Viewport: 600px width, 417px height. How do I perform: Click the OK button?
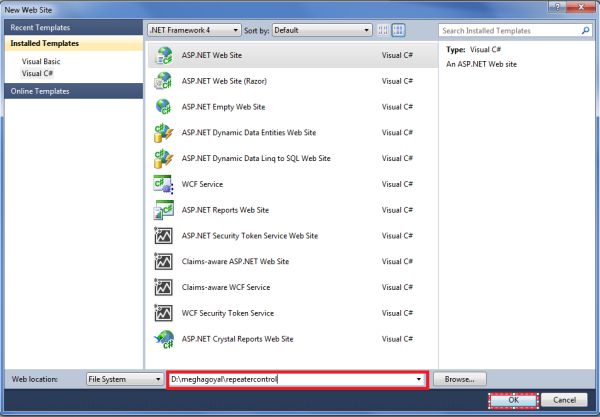514,400
